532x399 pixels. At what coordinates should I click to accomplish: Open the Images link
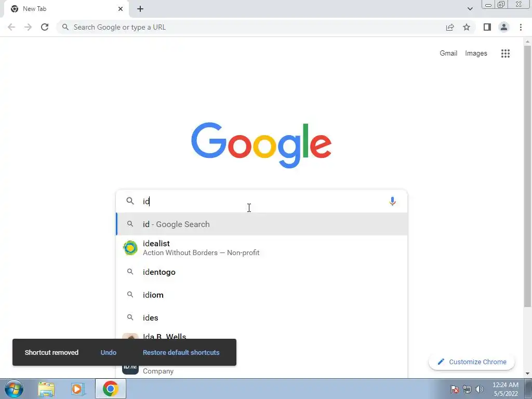476,54
